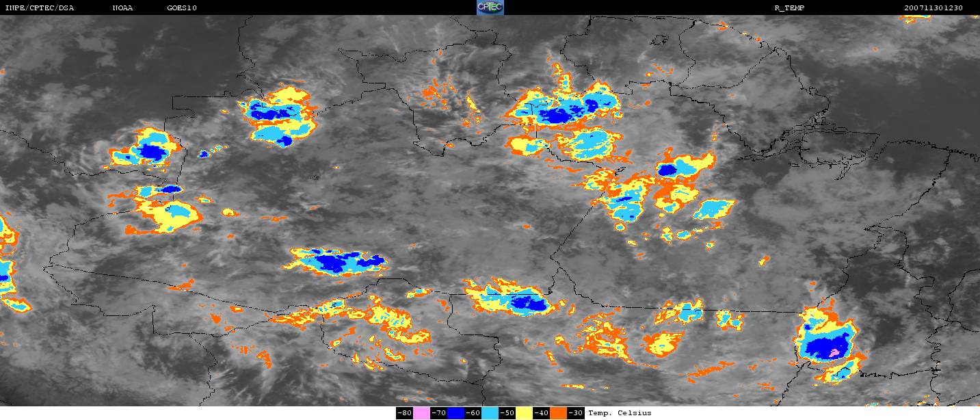Click the -60 legend label
980x420 pixels.
(473, 412)
